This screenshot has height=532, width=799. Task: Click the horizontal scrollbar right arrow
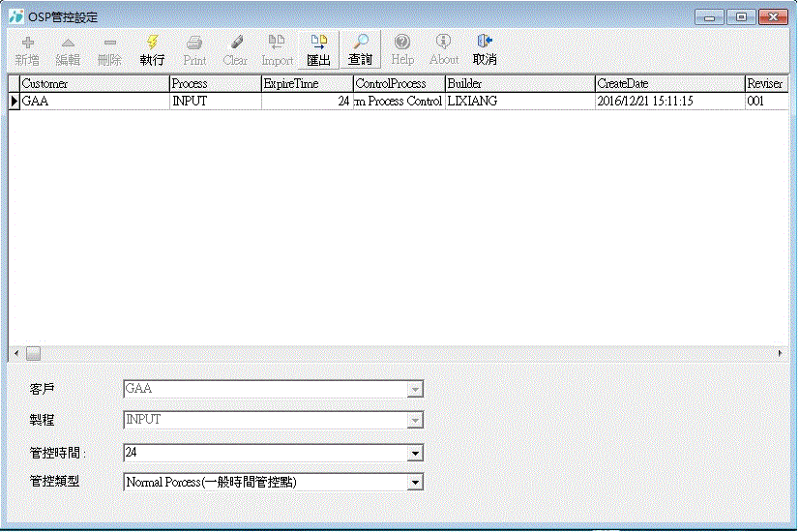781,353
